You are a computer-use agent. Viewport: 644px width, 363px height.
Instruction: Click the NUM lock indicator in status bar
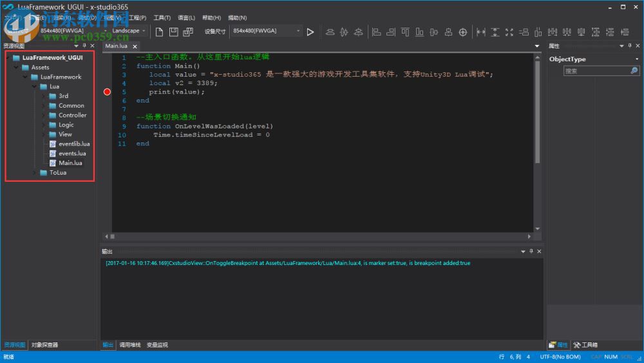coord(611,357)
